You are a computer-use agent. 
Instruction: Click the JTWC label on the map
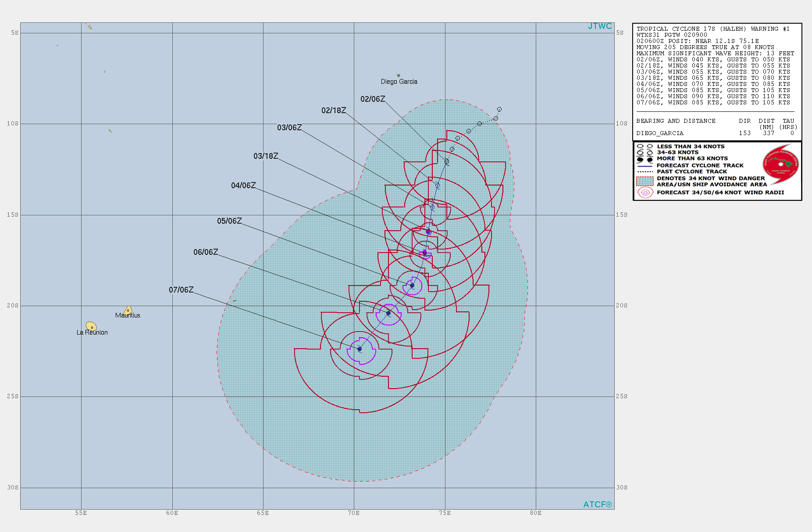pyautogui.click(x=600, y=26)
